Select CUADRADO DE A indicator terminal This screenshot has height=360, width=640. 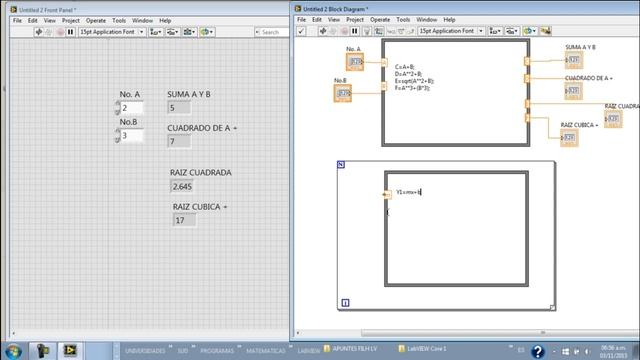[x=573, y=91]
